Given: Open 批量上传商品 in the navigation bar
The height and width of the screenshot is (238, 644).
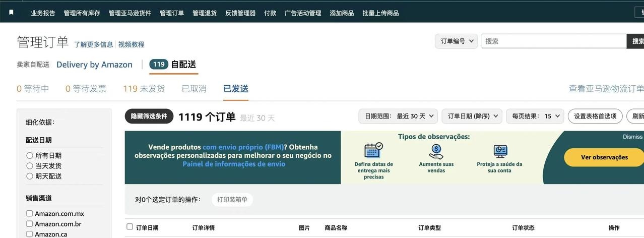Looking at the screenshot, I should click(x=380, y=13).
